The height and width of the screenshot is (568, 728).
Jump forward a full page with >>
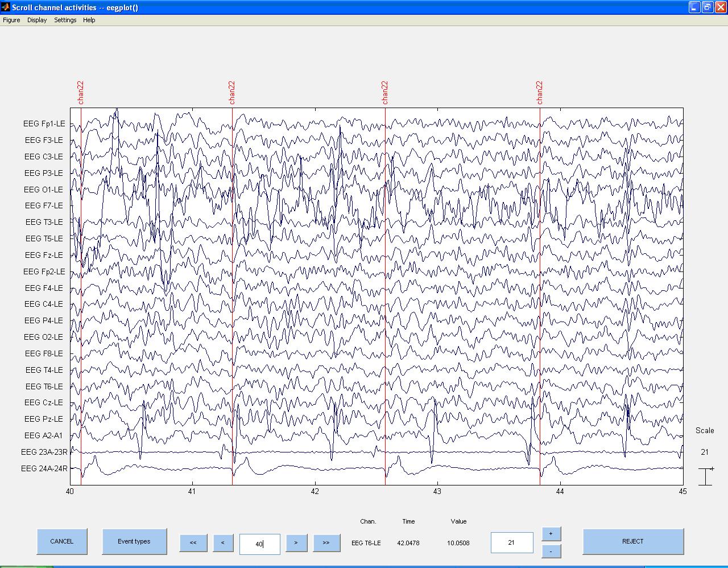[326, 542]
